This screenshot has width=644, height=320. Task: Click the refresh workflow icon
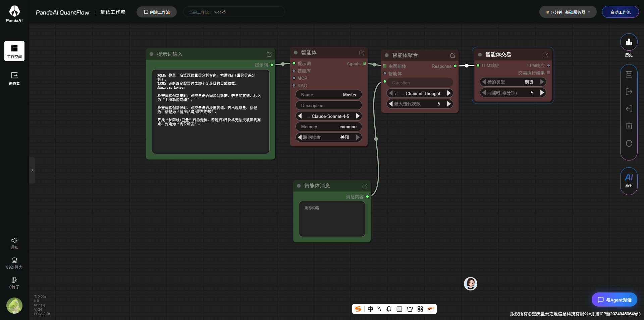[x=629, y=143]
